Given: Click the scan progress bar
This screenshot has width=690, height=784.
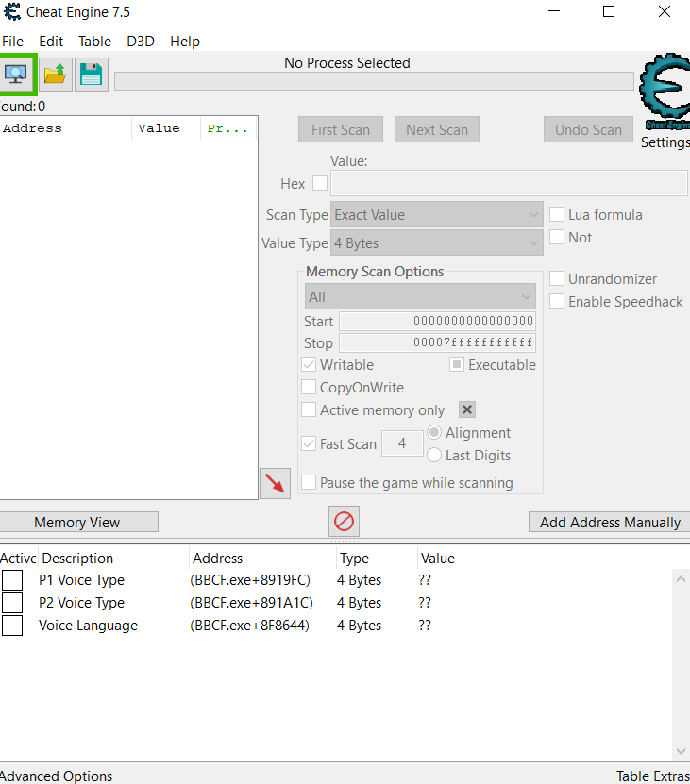Looking at the screenshot, I should (374, 81).
